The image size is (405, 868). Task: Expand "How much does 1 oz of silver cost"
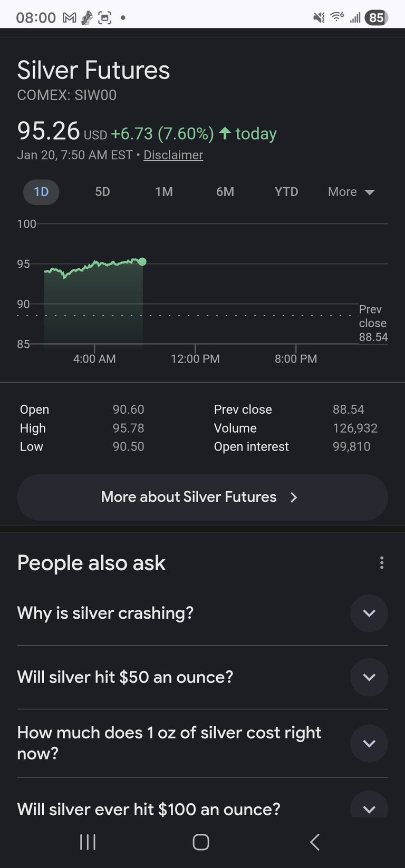[x=369, y=743]
